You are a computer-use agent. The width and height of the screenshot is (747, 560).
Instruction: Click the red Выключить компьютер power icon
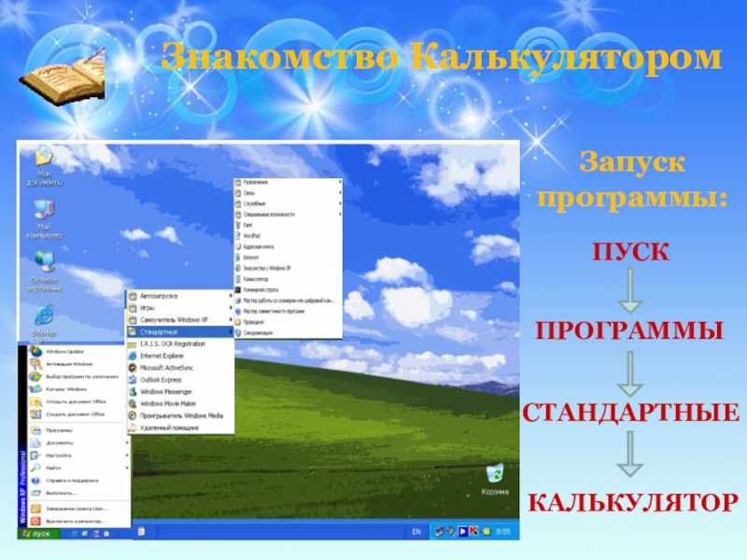[35, 521]
